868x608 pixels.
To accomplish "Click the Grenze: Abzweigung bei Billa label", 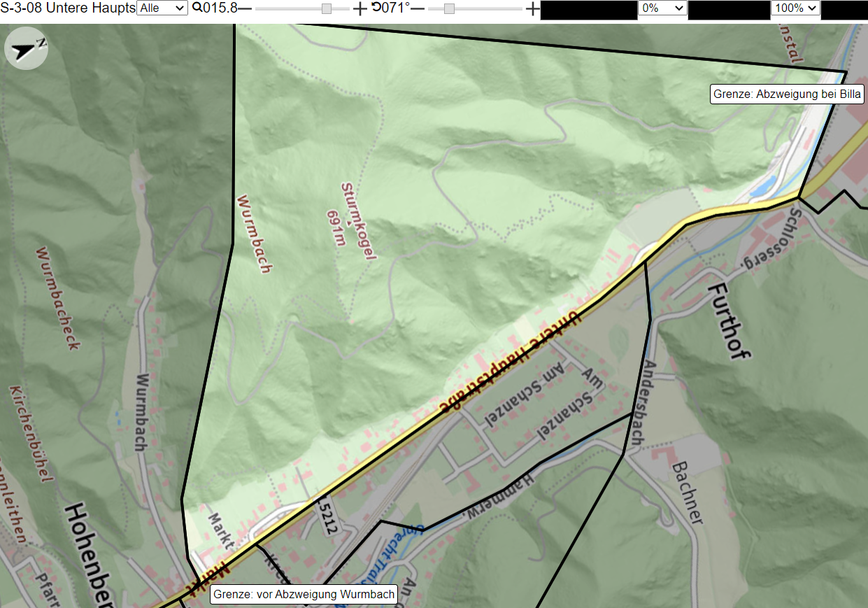I will 787,94.
